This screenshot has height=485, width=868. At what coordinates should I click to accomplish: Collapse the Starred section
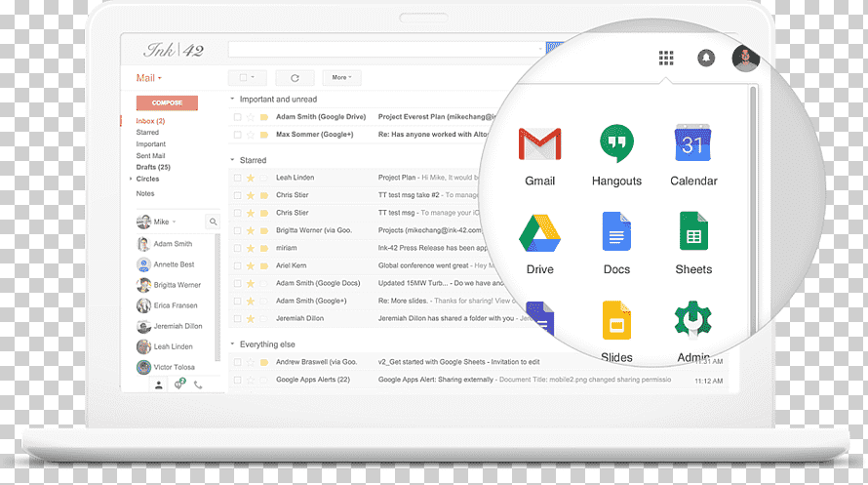click(x=232, y=160)
